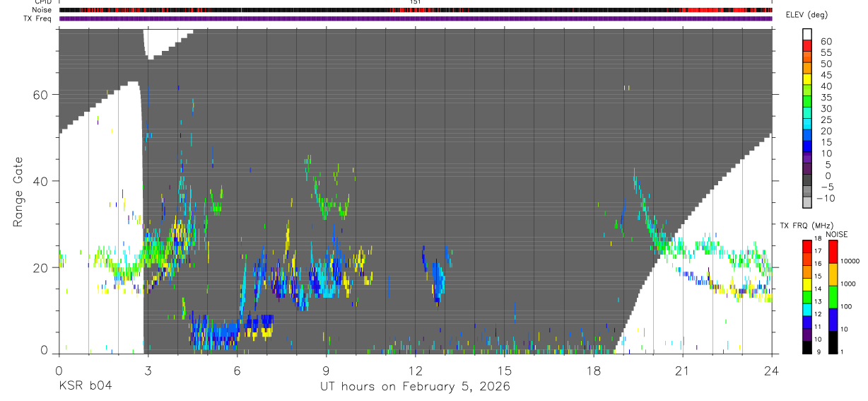Pick the black bottom segment of the TX FRQ bar
This screenshot has height=401, width=868.
(807, 347)
